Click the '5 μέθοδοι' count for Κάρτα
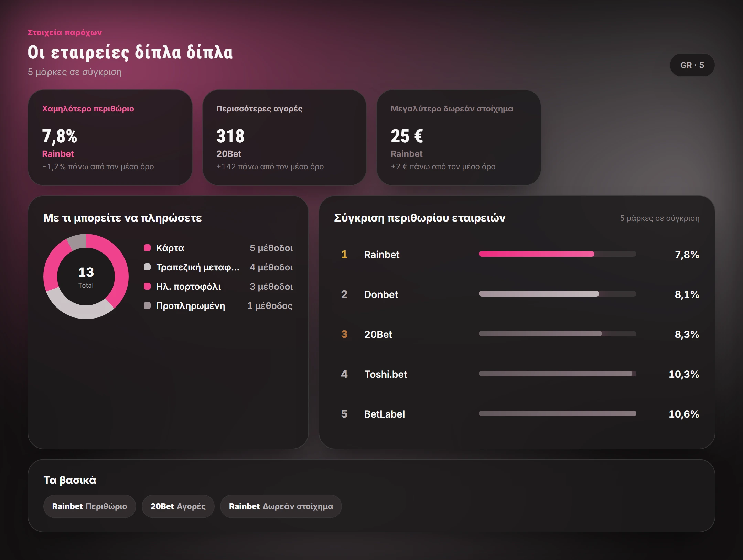Viewport: 743px width, 560px height. (x=271, y=248)
